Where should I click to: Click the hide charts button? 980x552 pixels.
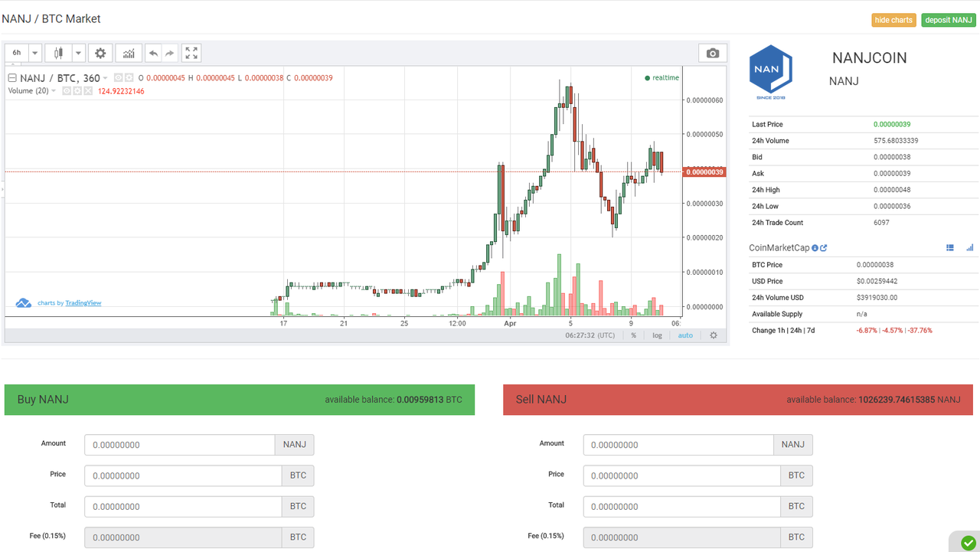click(x=893, y=20)
